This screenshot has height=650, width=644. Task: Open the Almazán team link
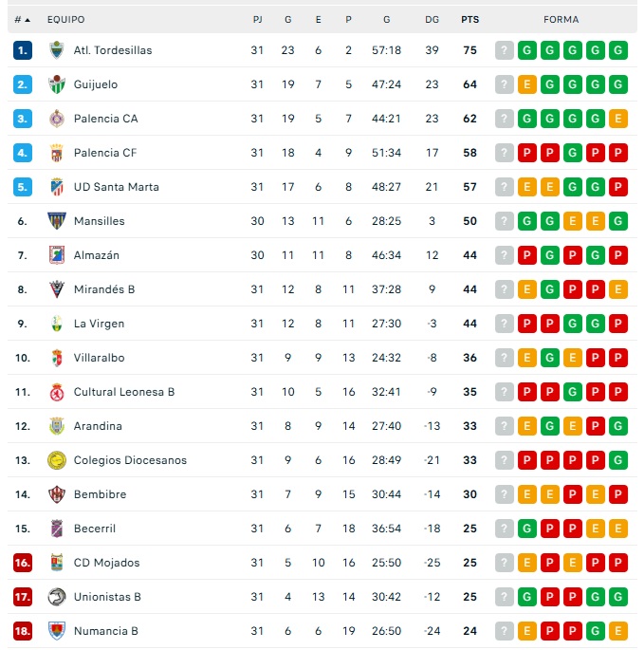click(x=96, y=255)
